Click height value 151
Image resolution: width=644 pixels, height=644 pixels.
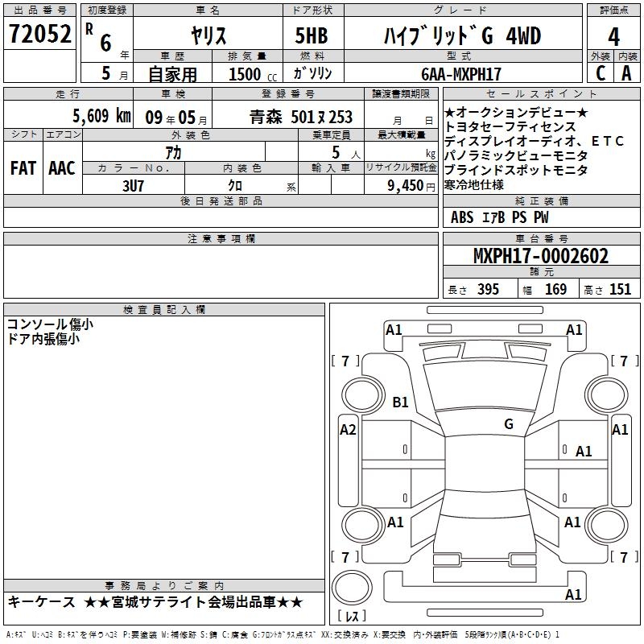coord(620,289)
